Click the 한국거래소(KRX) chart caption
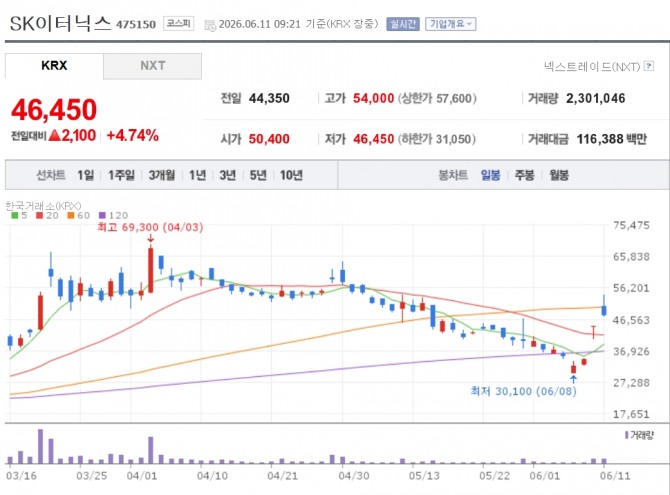670x495 pixels. (x=43, y=206)
